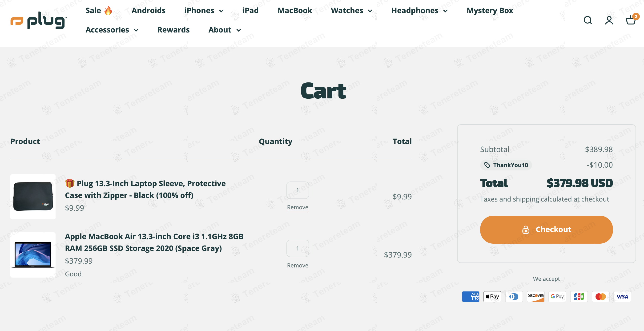Open the Laptop Sleeve product thumbnail

(33, 197)
